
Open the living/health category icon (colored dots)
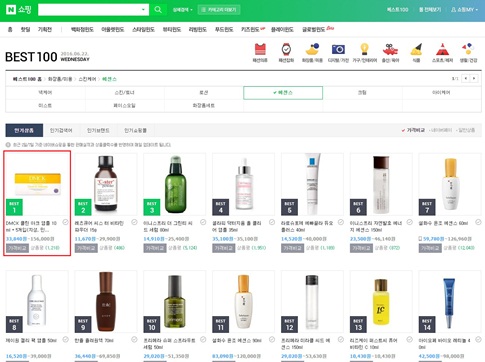click(468, 49)
